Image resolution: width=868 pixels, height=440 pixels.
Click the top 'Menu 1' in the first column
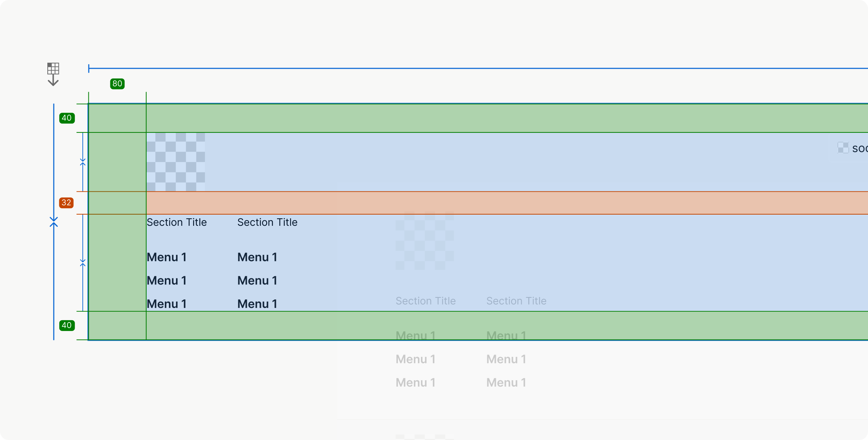click(166, 257)
